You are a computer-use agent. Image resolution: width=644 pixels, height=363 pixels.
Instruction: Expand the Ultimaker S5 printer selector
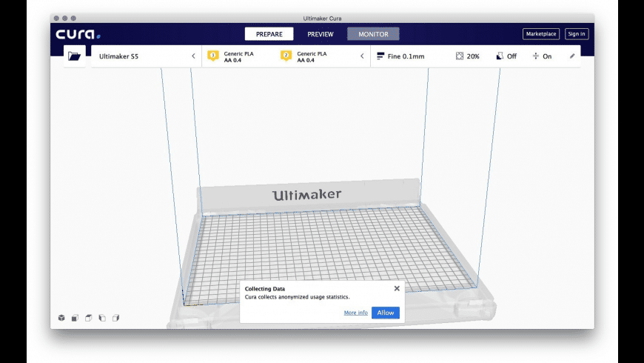(x=147, y=56)
